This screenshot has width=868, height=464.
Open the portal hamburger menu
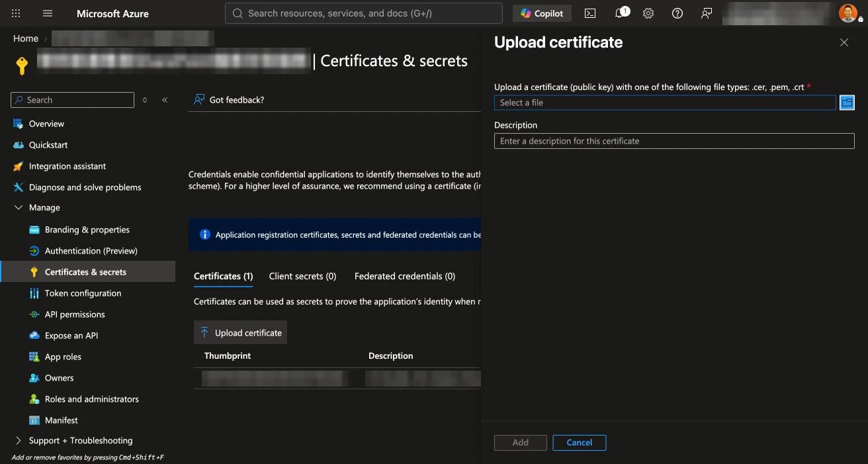[48, 13]
